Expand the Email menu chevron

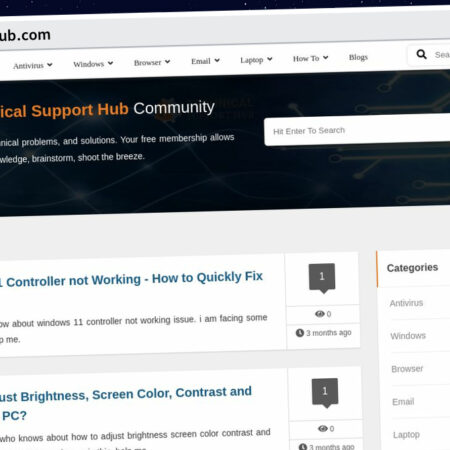point(217,60)
